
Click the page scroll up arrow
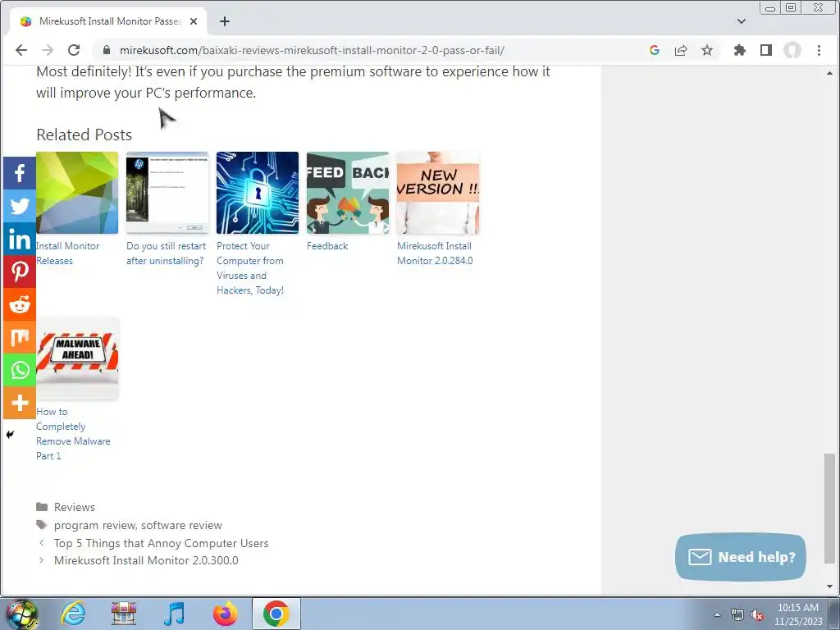(x=829, y=73)
